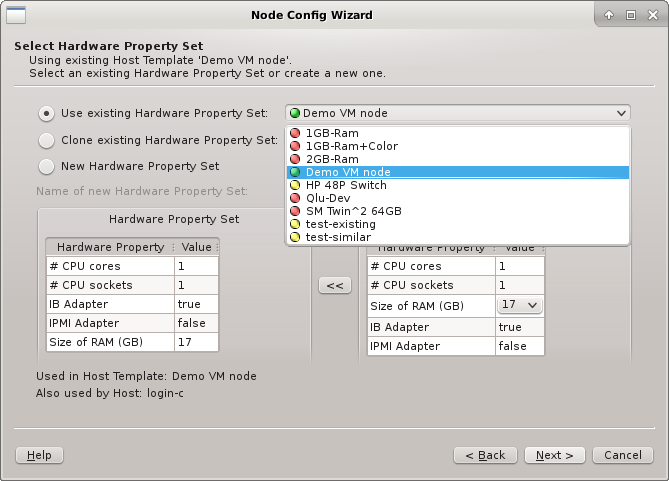Click green status dot in the combo box field
The width and height of the screenshot is (669, 481).
pyautogui.click(x=295, y=113)
